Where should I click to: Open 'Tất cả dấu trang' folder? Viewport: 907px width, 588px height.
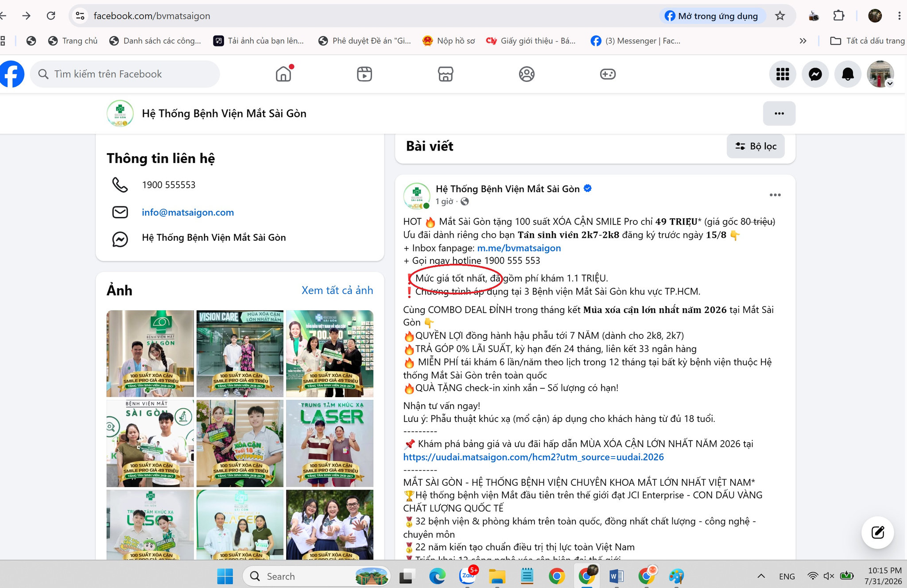pyautogui.click(x=867, y=41)
